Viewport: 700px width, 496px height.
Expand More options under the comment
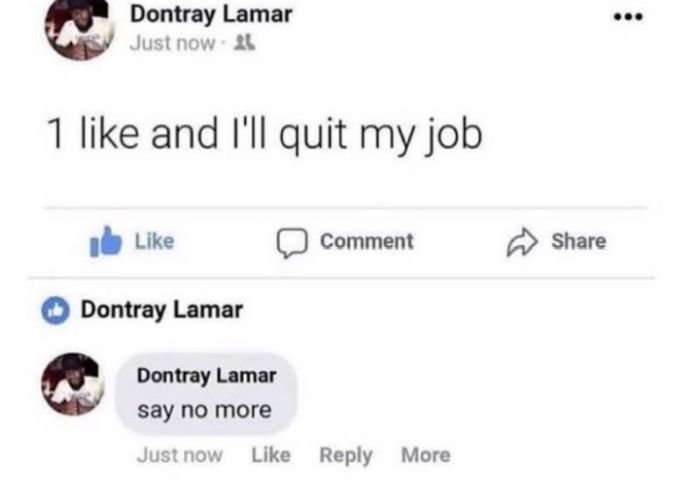(425, 455)
